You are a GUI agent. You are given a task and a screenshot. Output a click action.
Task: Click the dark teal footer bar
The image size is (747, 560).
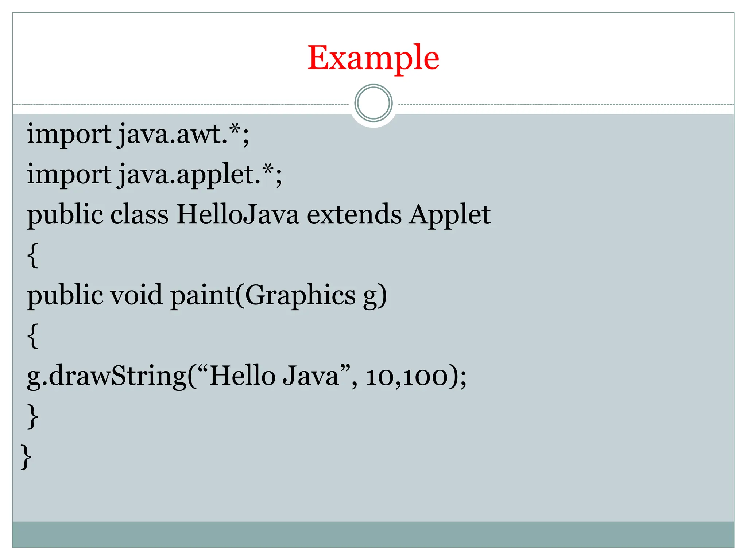373,534
